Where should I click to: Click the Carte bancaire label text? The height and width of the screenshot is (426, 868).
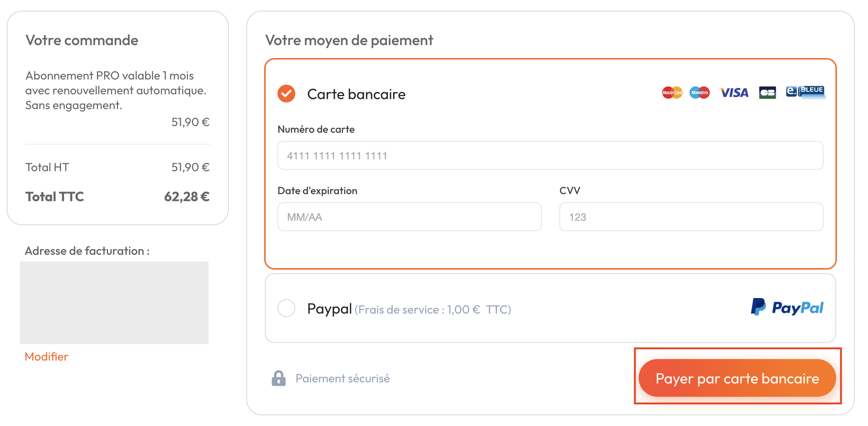coord(356,94)
